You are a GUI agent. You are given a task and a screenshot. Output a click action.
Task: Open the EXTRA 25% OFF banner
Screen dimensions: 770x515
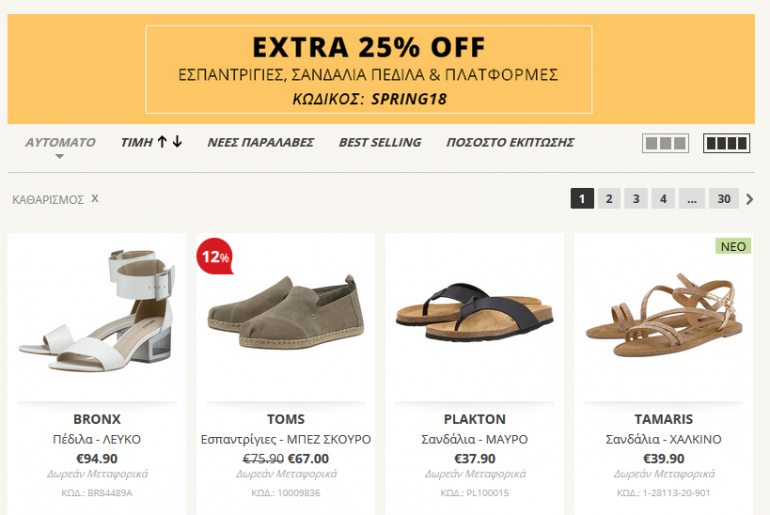pos(369,69)
